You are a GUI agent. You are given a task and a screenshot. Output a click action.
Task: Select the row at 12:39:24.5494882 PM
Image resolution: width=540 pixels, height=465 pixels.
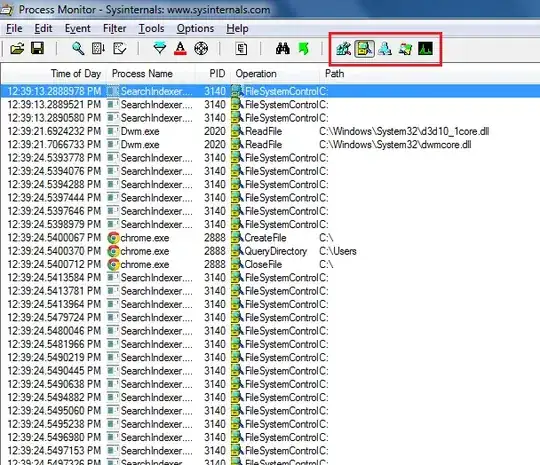pos(270,397)
